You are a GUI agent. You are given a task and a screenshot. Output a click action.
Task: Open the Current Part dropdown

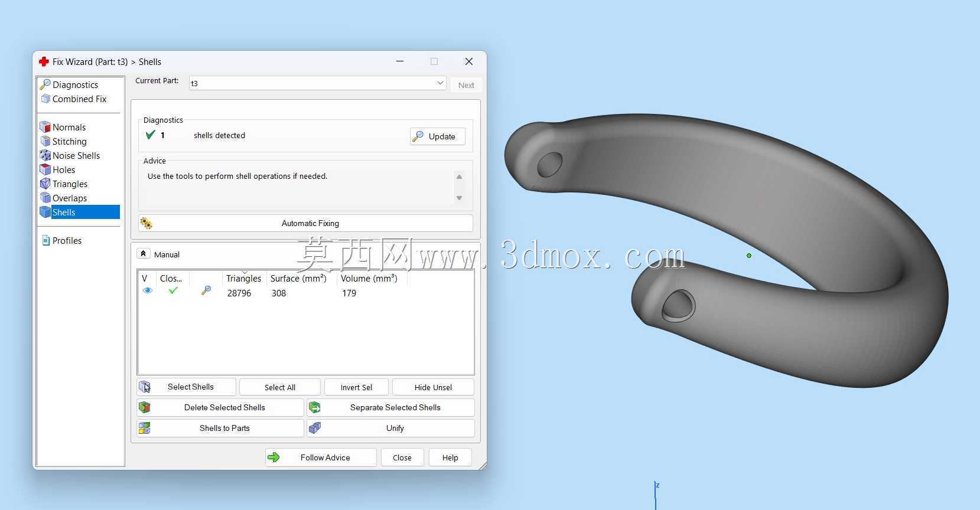(317, 83)
